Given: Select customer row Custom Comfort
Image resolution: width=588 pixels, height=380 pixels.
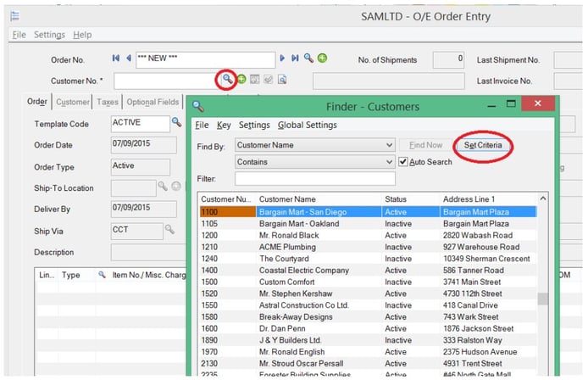Looking at the screenshot, I should click(369, 282).
